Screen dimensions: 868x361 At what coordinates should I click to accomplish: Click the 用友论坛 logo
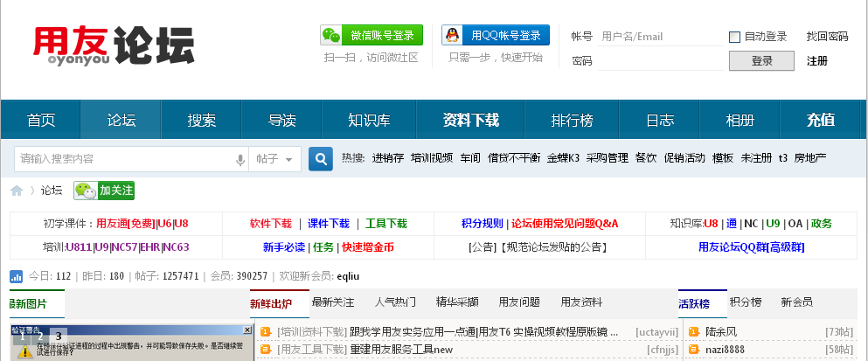(114, 45)
